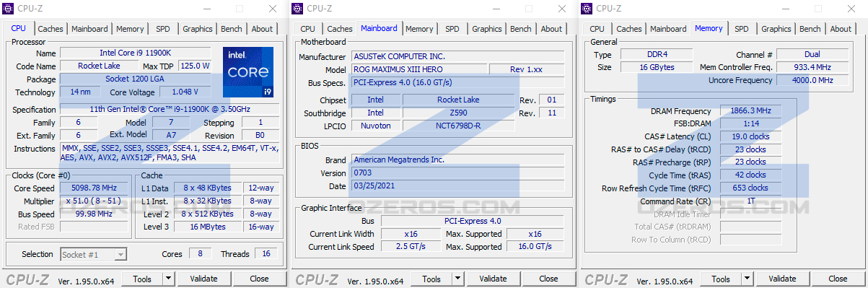Open the Memory tab in the Mainboard window
Screen dimensions: 868x288
coord(419,29)
